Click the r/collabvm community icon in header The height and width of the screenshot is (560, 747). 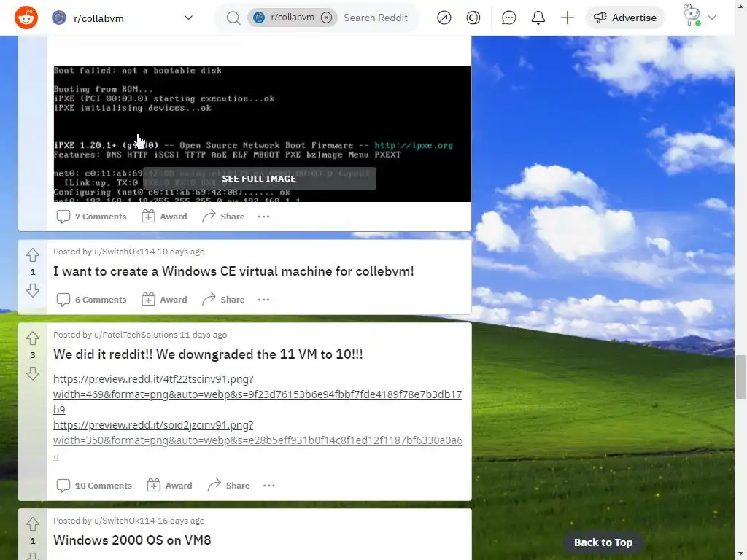point(59,17)
